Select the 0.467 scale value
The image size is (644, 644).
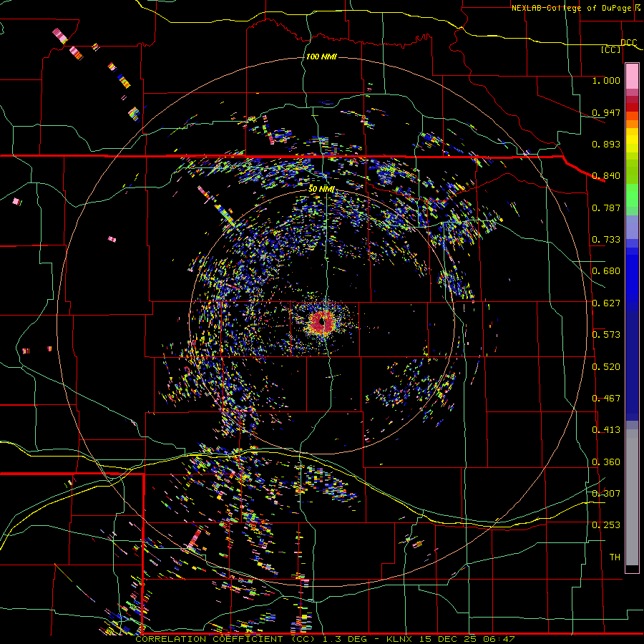(606, 398)
